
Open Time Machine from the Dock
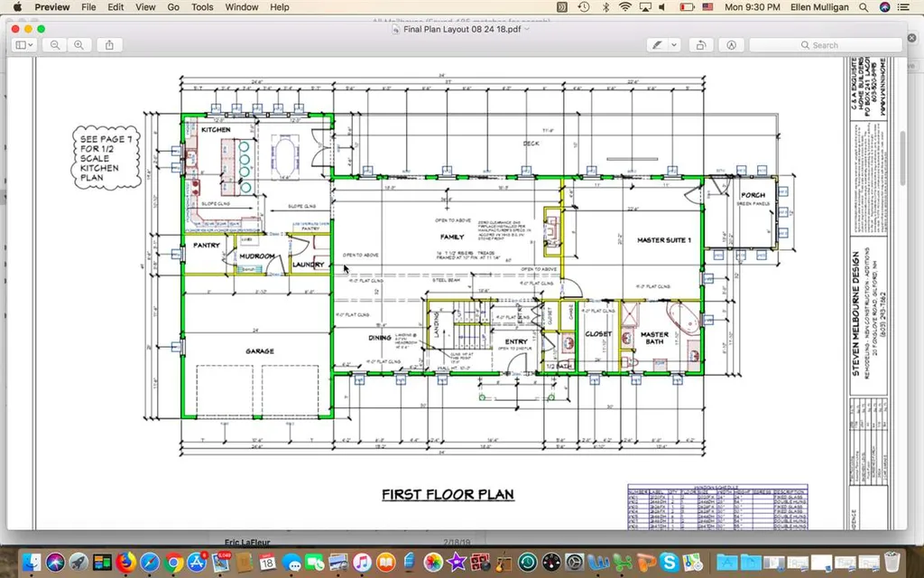[527, 562]
